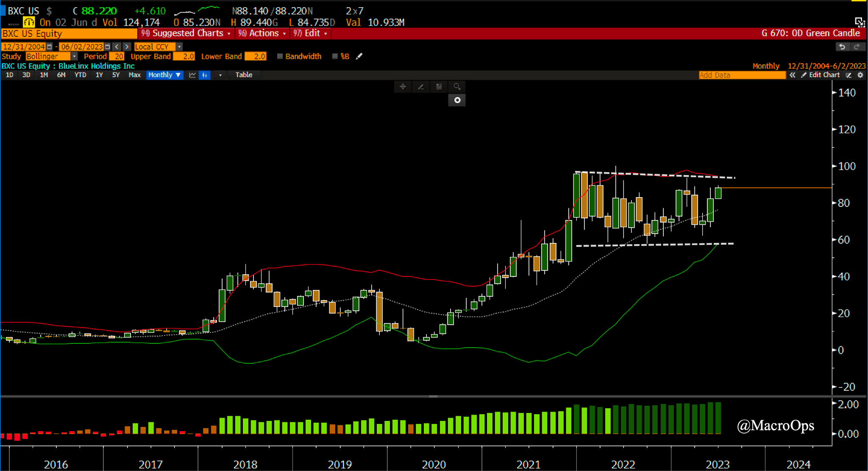Image resolution: width=868 pixels, height=471 pixels.
Task: Click the crosshair tool icon
Action: coord(403,86)
